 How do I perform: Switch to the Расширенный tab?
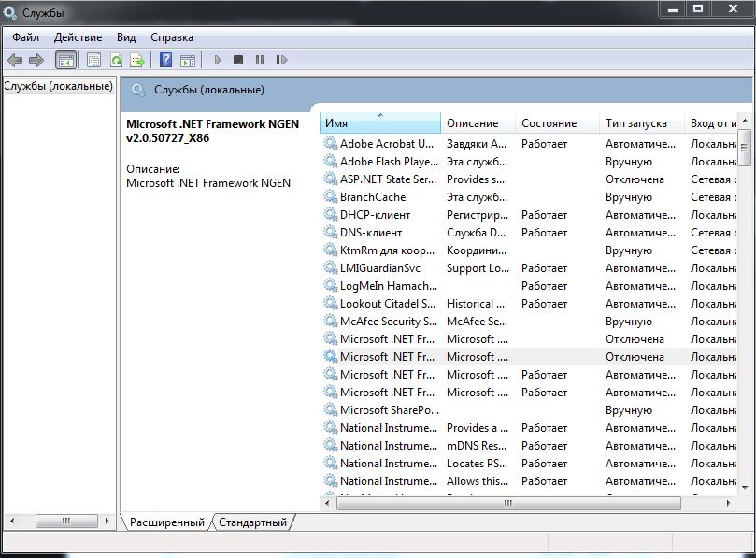click(167, 522)
